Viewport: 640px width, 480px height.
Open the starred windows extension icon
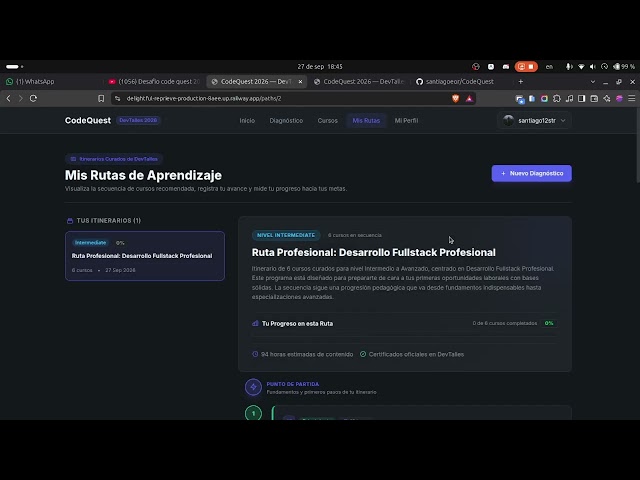[x=520, y=99]
